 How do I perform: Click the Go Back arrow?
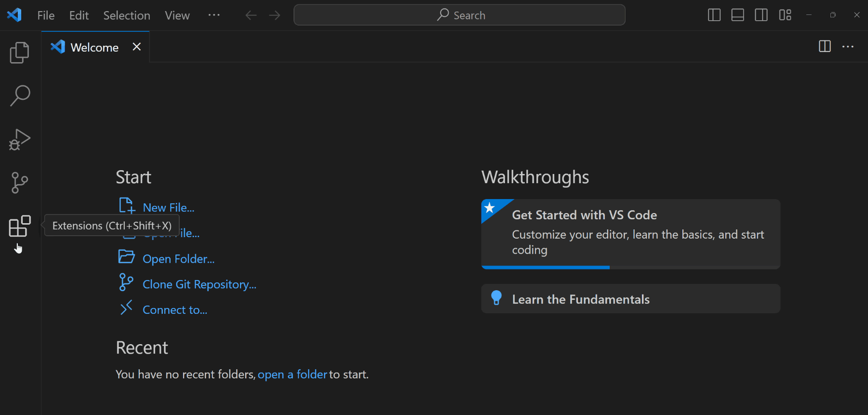coord(251,15)
